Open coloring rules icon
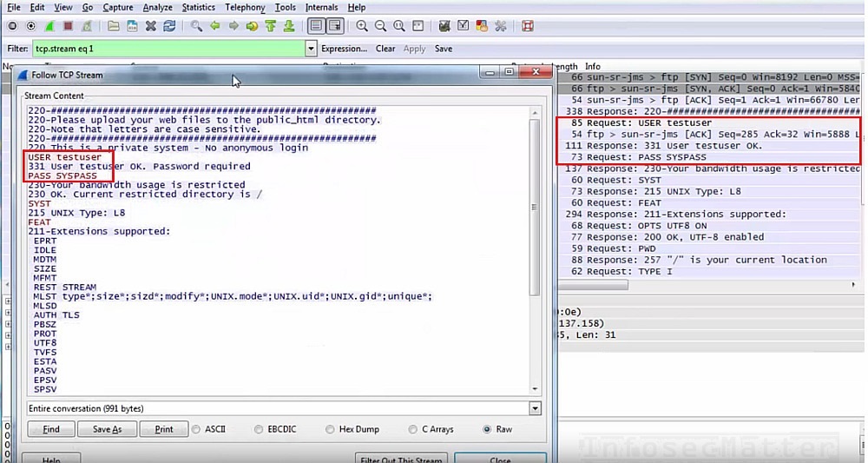 tap(482, 26)
